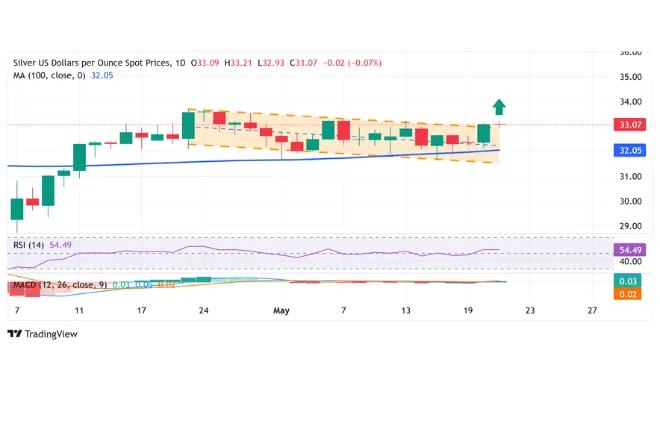Click the date label 23 on time axis
The image size is (660, 440).
(x=530, y=311)
